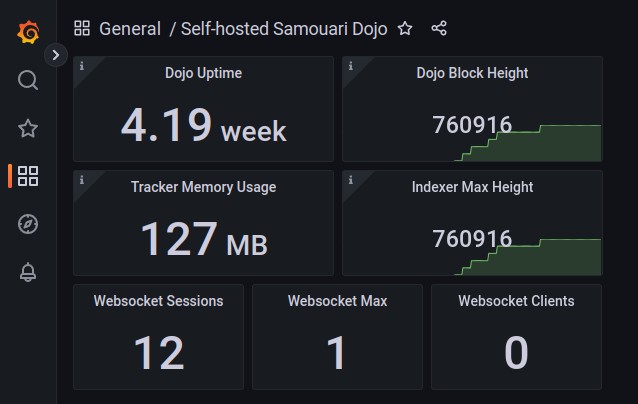
Task: Open the Indexer Max Height title menu
Action: click(472, 187)
